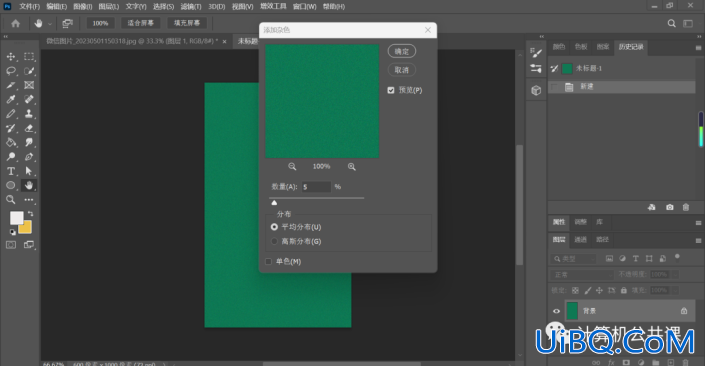Select the Path Selection arrow tool
Screen dimensions: 705x366
pos(29,171)
